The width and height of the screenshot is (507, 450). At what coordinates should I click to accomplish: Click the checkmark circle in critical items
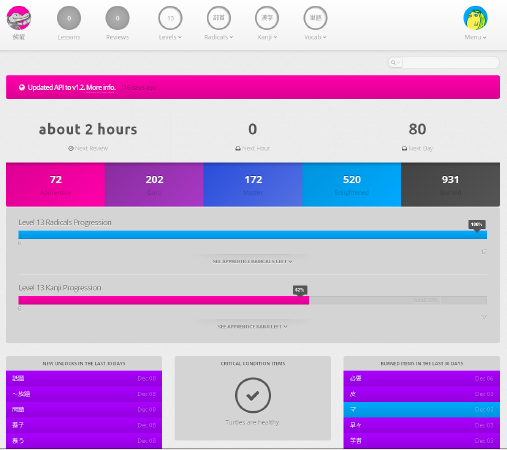[x=253, y=395]
